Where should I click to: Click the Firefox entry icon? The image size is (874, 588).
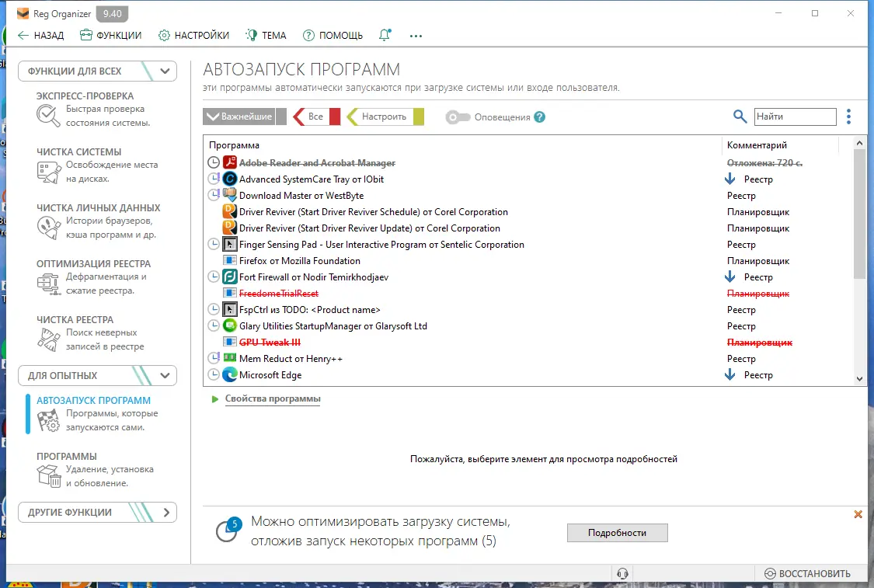(x=230, y=260)
